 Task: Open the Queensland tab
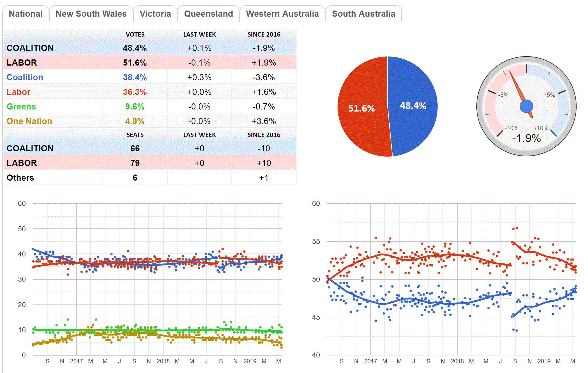point(209,14)
